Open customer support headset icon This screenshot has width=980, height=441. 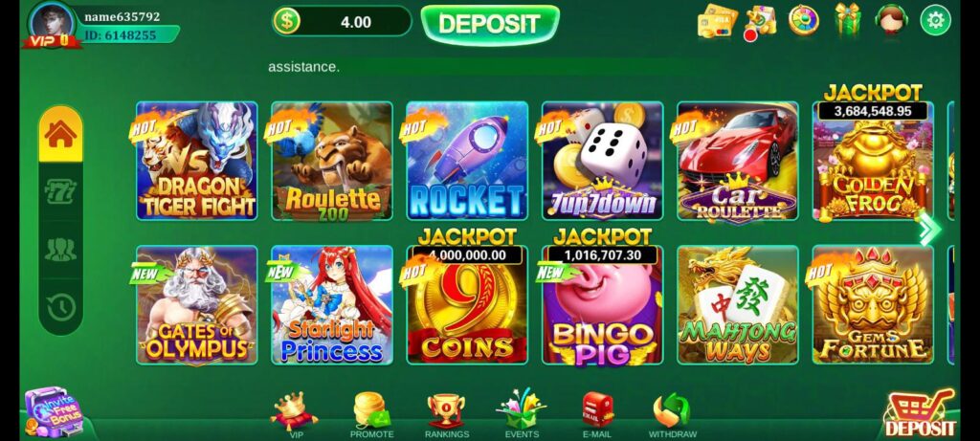[x=891, y=20]
